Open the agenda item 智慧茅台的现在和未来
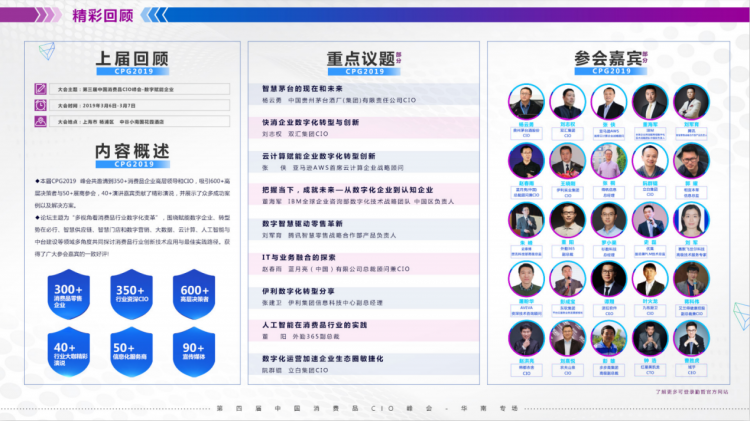The image size is (750, 421). pos(302,89)
